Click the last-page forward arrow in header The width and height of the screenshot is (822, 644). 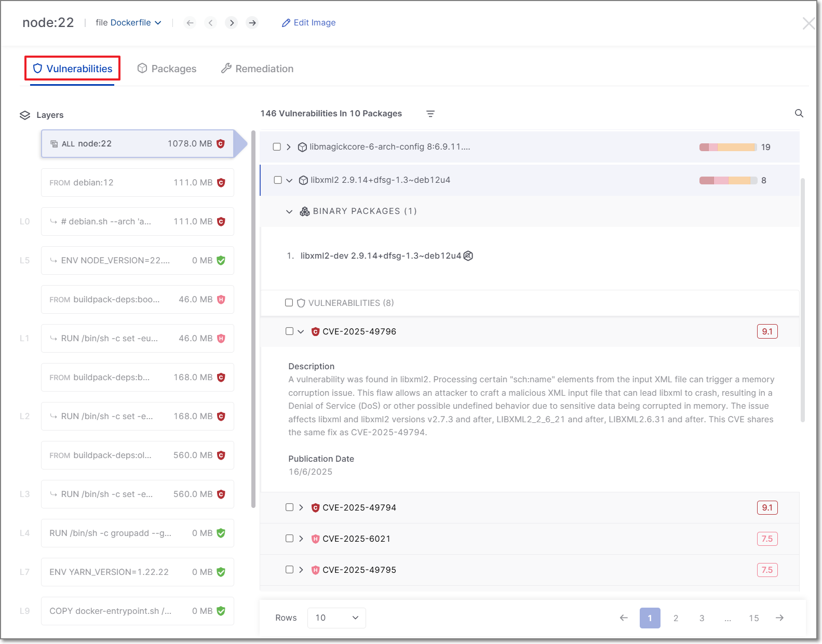tap(252, 23)
